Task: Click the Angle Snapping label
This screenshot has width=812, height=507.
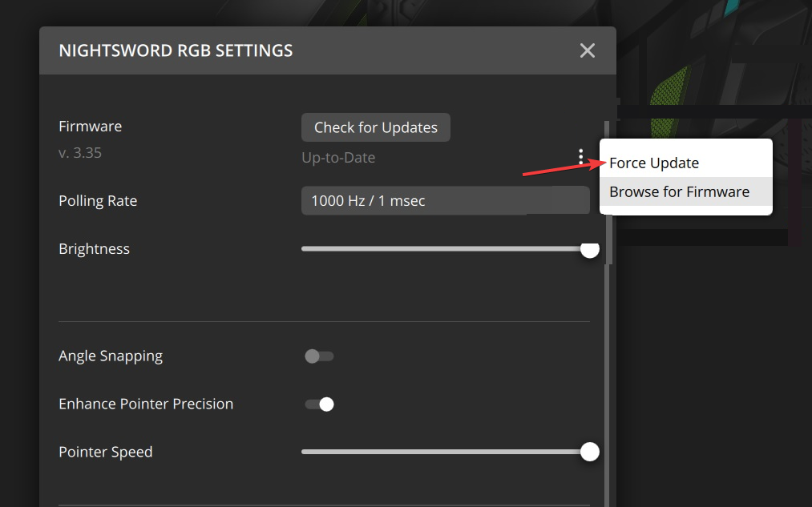Action: [111, 356]
